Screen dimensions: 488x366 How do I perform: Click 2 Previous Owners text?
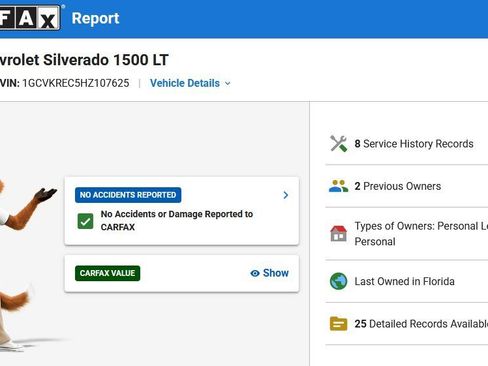(x=398, y=186)
